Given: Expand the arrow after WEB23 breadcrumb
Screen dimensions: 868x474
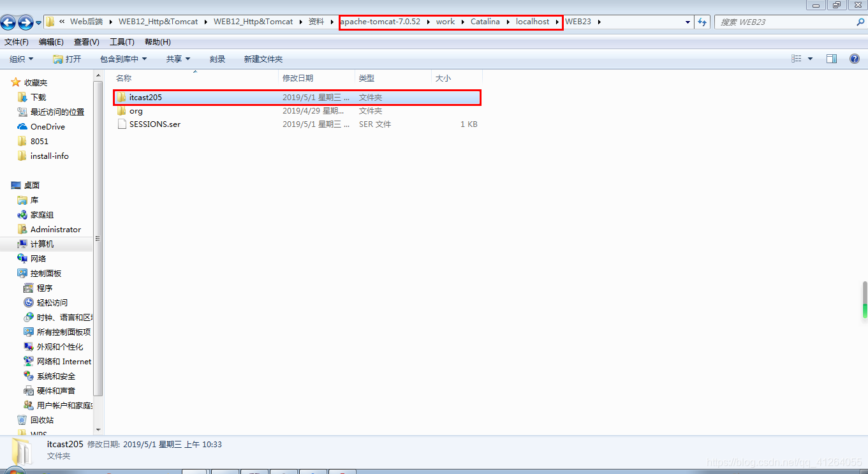Looking at the screenshot, I should tap(600, 22).
